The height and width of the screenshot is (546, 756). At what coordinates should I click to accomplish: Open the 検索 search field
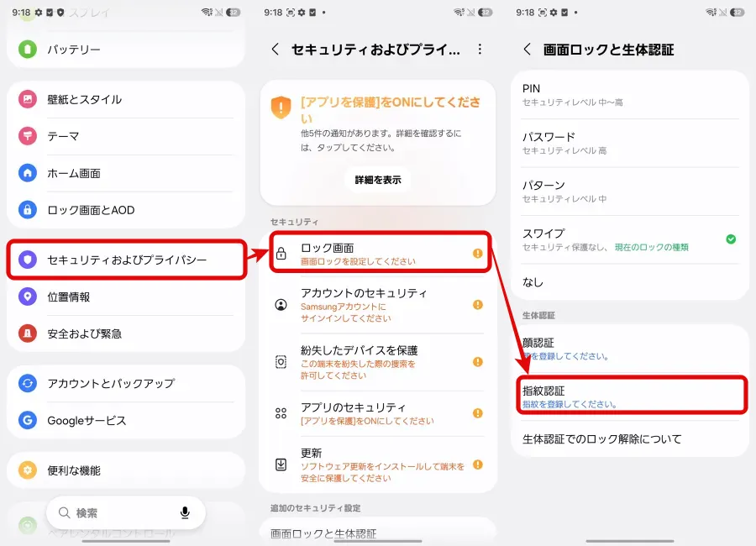pos(126,512)
